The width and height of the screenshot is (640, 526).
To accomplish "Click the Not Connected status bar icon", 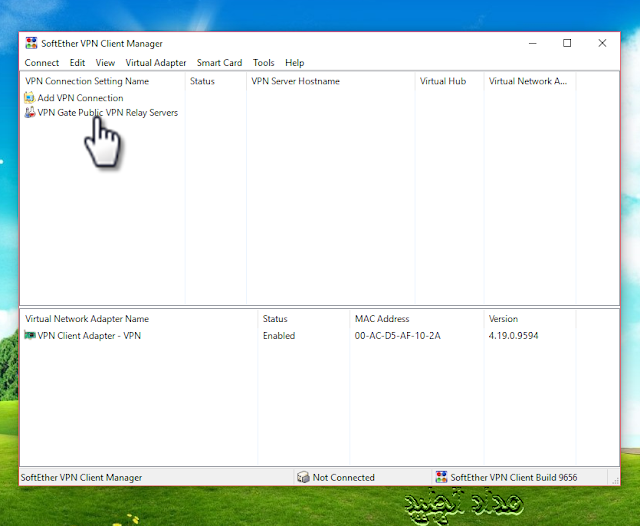I will 303,477.
